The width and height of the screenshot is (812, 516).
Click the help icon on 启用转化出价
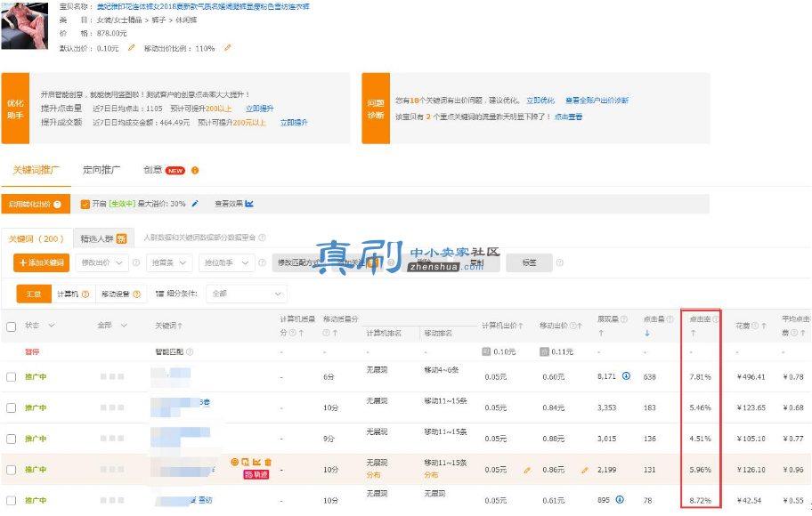coord(58,204)
